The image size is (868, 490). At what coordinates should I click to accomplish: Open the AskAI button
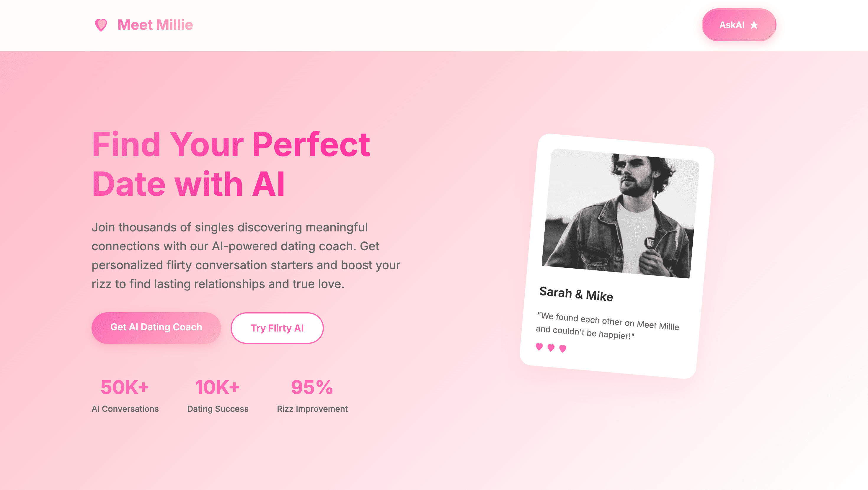tap(739, 25)
